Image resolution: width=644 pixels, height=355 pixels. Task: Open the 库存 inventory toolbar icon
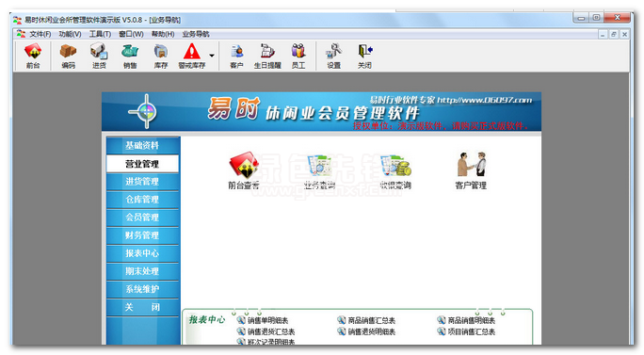click(161, 56)
